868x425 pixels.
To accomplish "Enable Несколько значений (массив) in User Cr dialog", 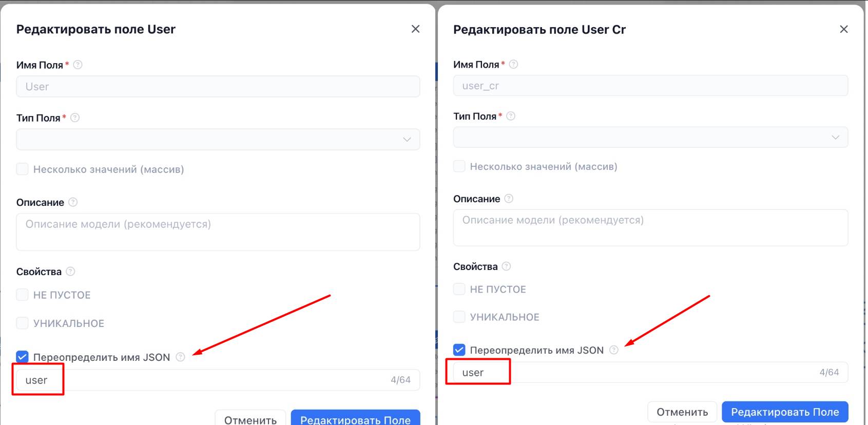I will [x=459, y=166].
